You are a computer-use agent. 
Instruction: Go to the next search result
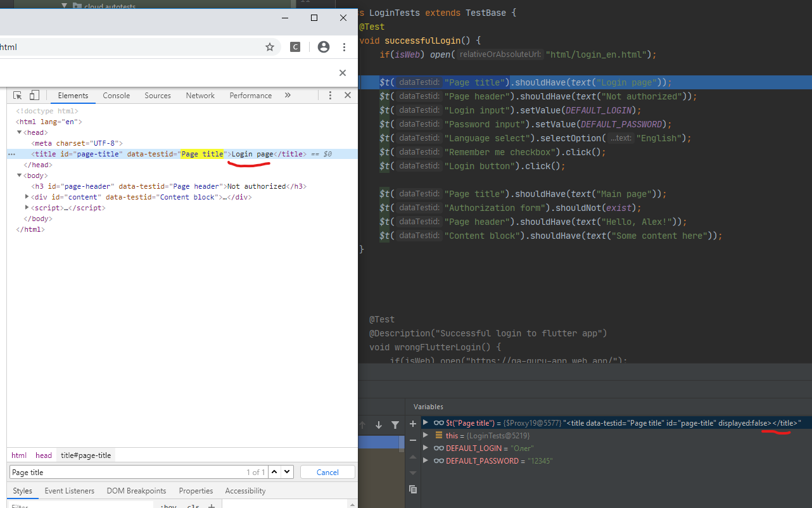point(287,472)
